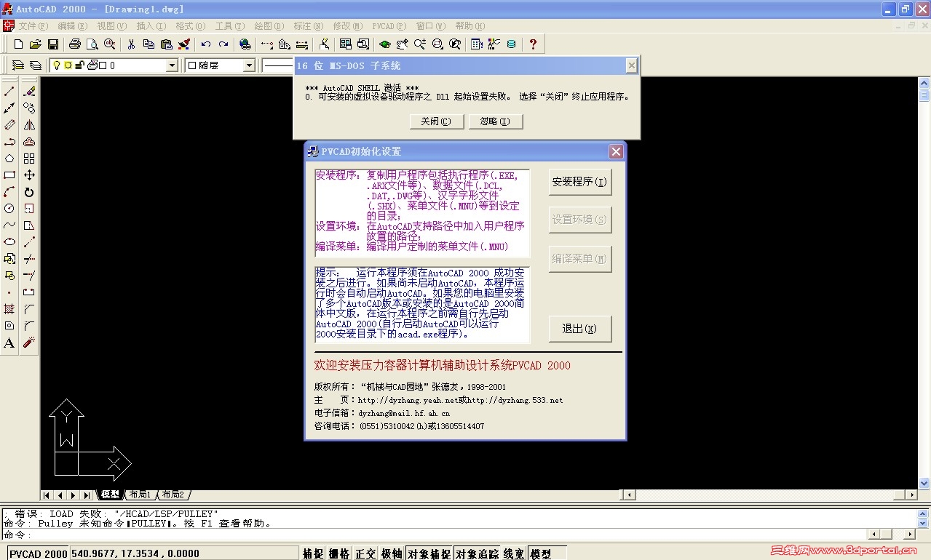Select the Line draw tool
This screenshot has width=931, height=560.
[9, 91]
